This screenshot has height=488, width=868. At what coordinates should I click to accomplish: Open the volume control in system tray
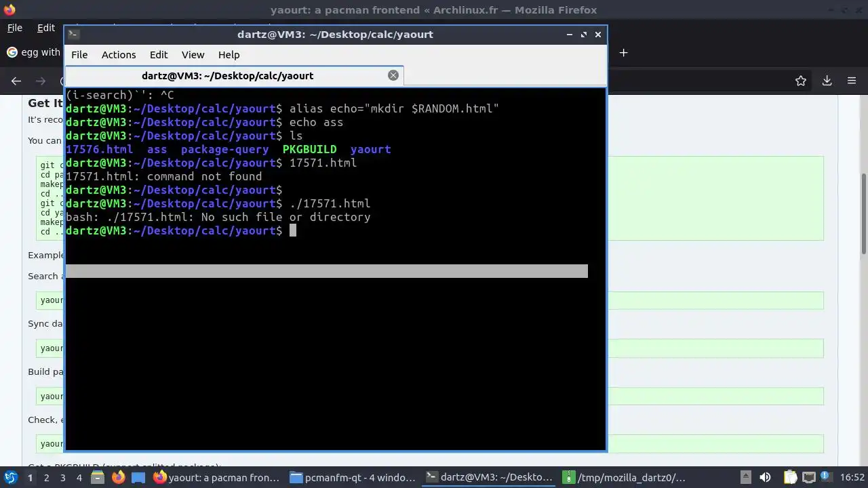[x=765, y=477]
